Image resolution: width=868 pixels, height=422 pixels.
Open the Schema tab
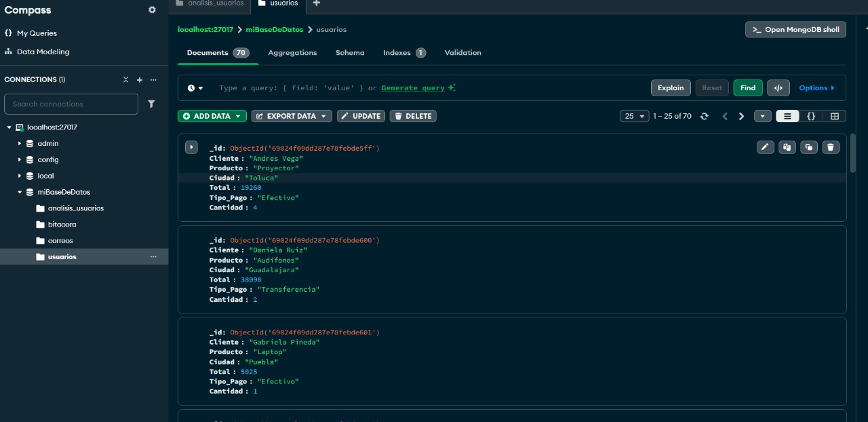click(x=350, y=53)
